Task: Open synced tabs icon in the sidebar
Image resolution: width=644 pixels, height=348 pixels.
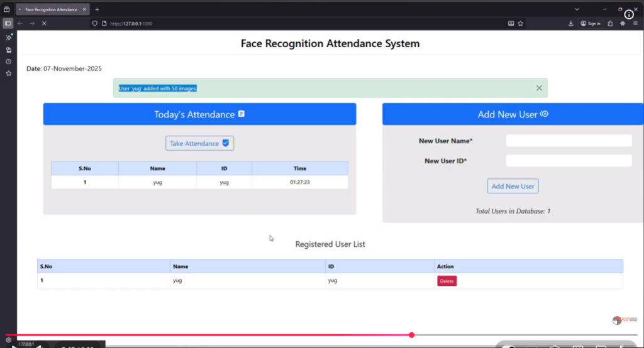Action: coord(9,50)
